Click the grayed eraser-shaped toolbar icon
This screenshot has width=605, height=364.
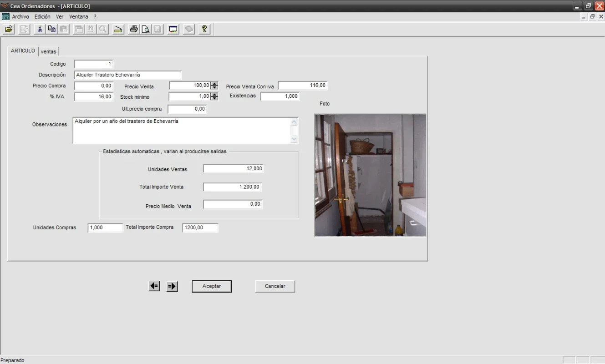pyautogui.click(x=189, y=30)
